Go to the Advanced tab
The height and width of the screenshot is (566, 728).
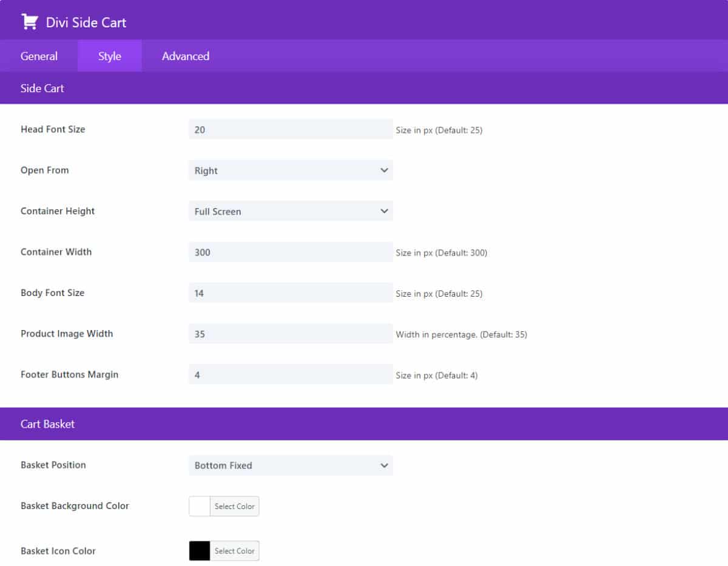pos(186,56)
